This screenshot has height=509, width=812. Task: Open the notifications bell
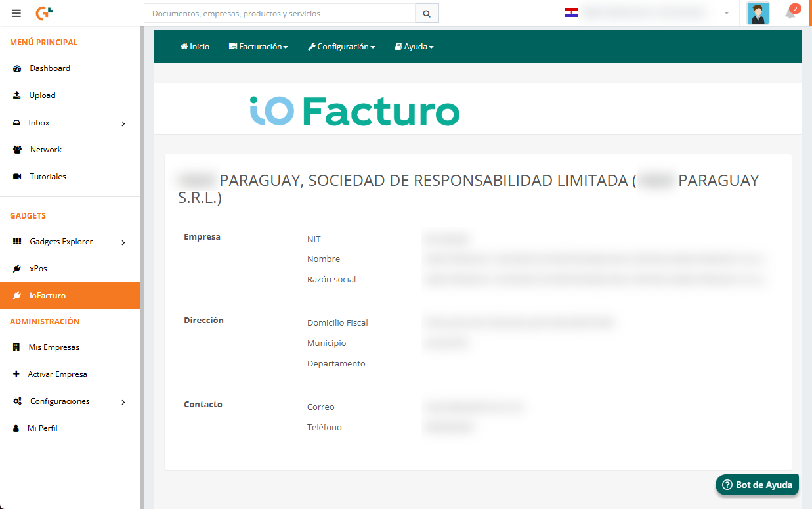(791, 13)
